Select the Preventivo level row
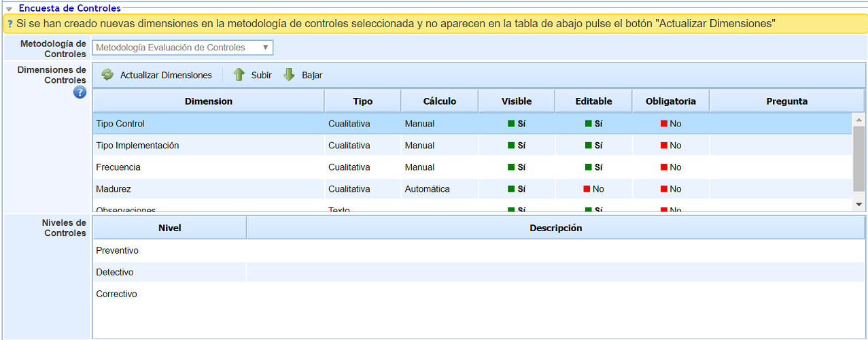This screenshot has width=868, height=340. pos(117,250)
